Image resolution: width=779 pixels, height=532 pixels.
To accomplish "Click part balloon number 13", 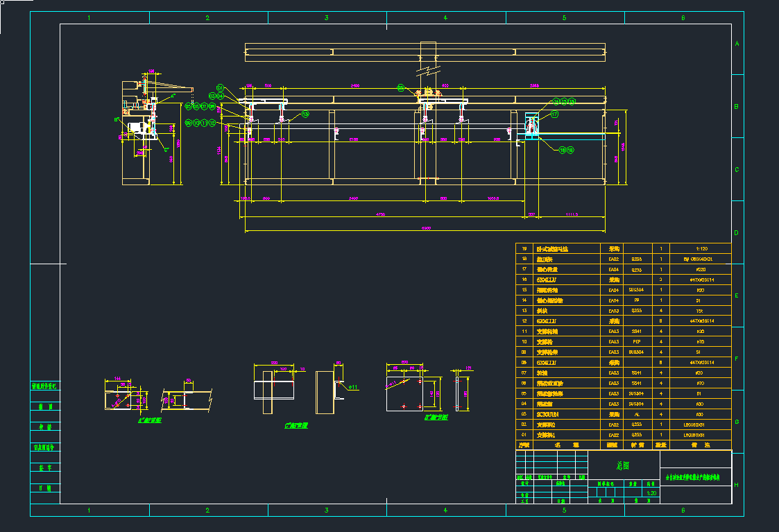I will coord(305,114).
